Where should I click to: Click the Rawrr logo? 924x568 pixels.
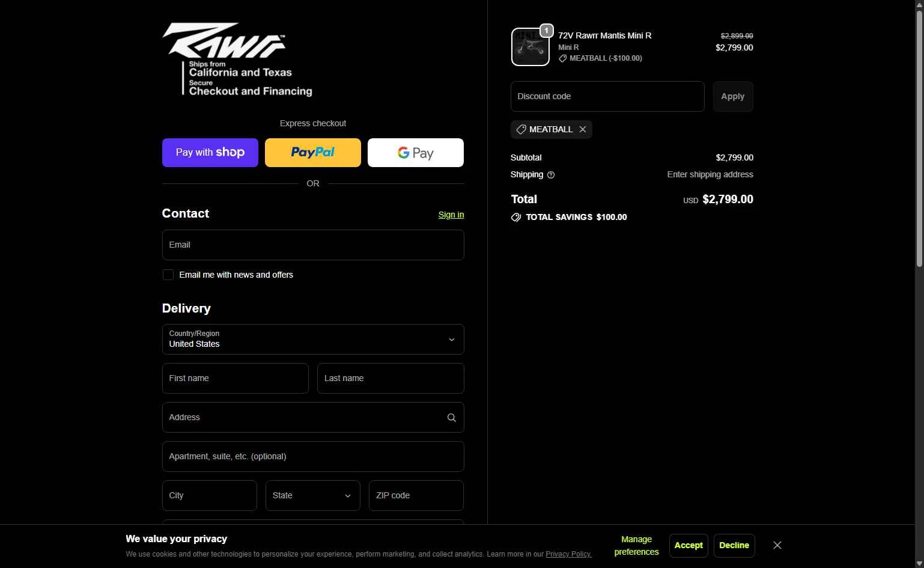[x=237, y=59]
